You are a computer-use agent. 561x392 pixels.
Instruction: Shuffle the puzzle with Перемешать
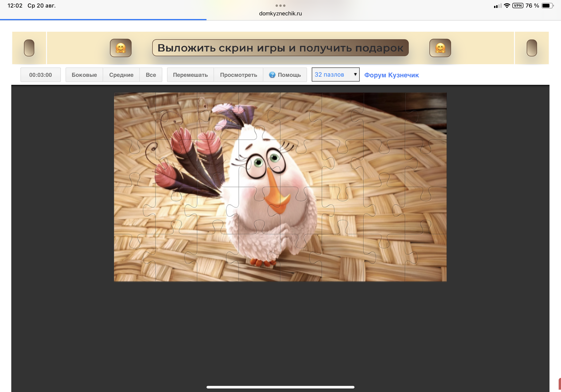click(x=190, y=75)
